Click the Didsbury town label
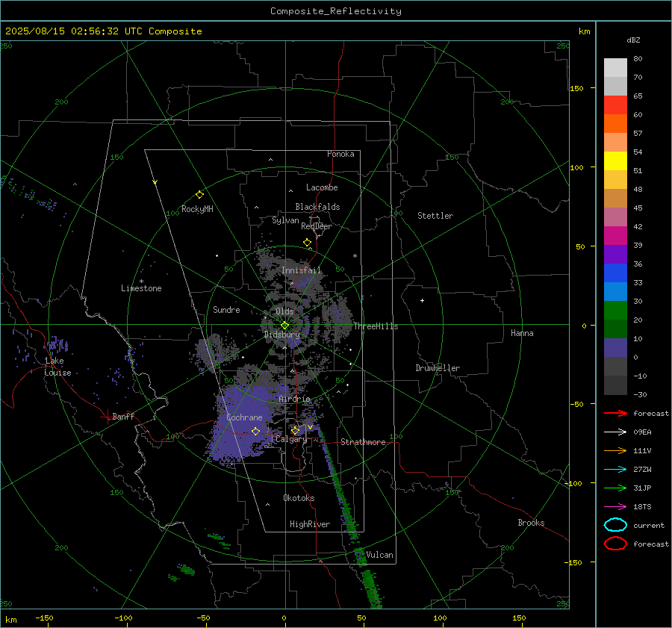Image resolution: width=672 pixels, height=628 pixels. [281, 335]
